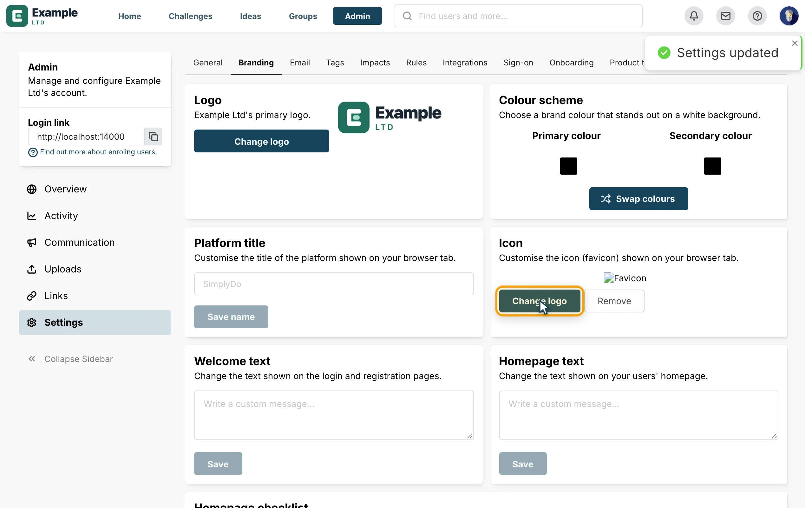Open the messages envelope icon

click(725, 16)
